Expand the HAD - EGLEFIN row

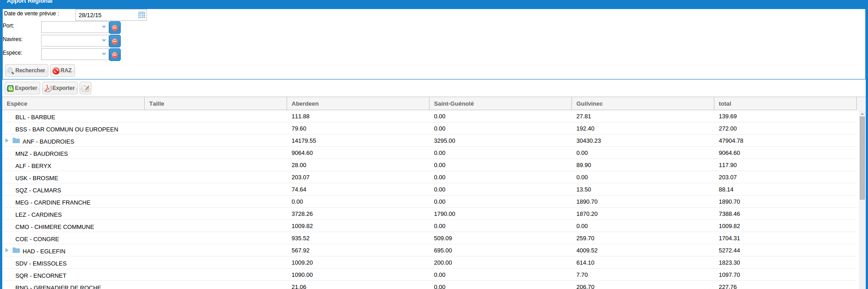coord(7,250)
